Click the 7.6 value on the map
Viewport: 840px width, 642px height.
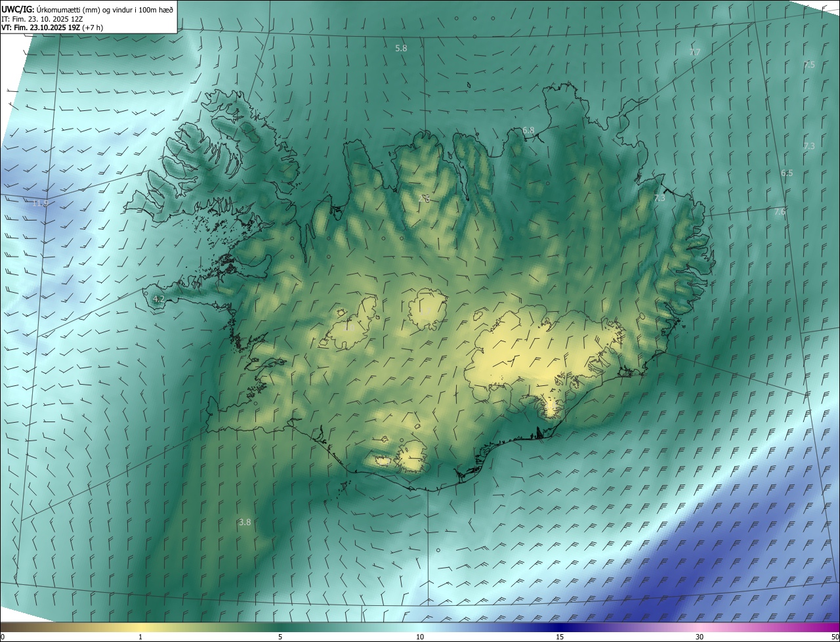pos(780,211)
